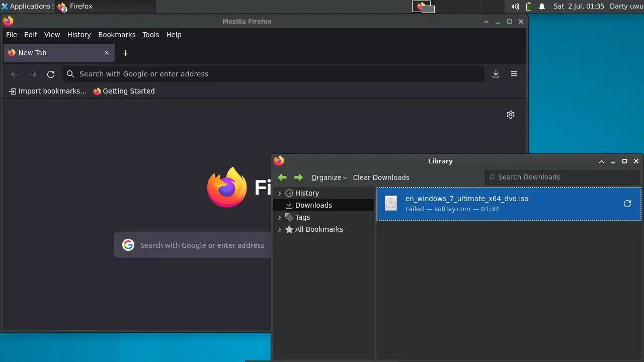644x362 pixels.
Task: Select All Bookmarks in the Library sidebar
Action: [319, 229]
